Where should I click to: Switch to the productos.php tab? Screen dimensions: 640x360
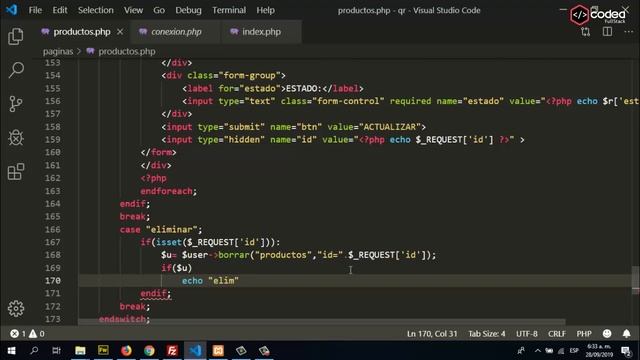82,31
